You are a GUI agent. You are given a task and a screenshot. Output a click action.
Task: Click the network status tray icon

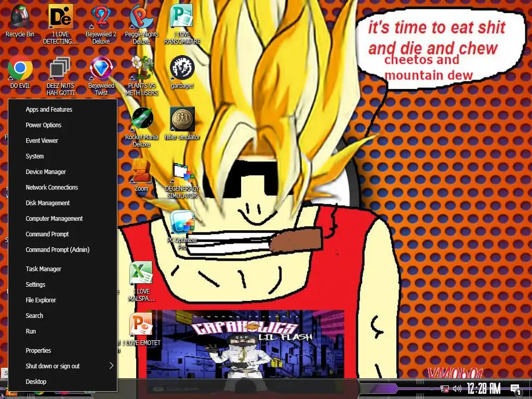pos(444,389)
